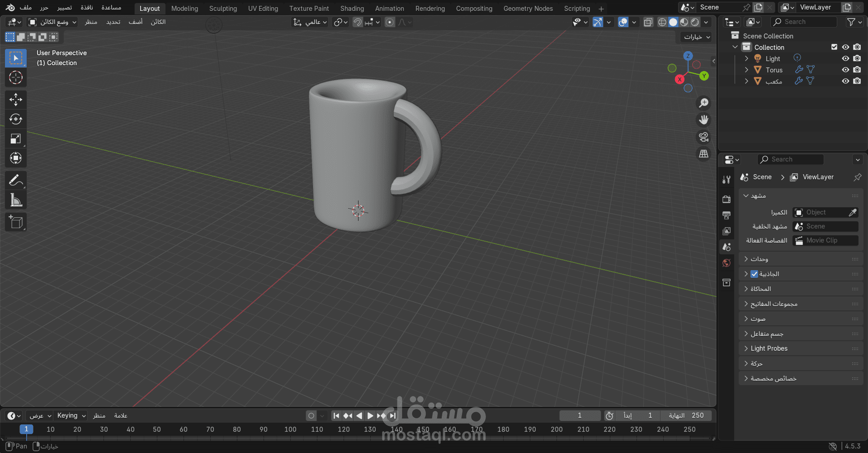Image resolution: width=868 pixels, height=453 pixels.
Task: Click the zoom magnifier in the viewport sidebar
Action: (703, 103)
